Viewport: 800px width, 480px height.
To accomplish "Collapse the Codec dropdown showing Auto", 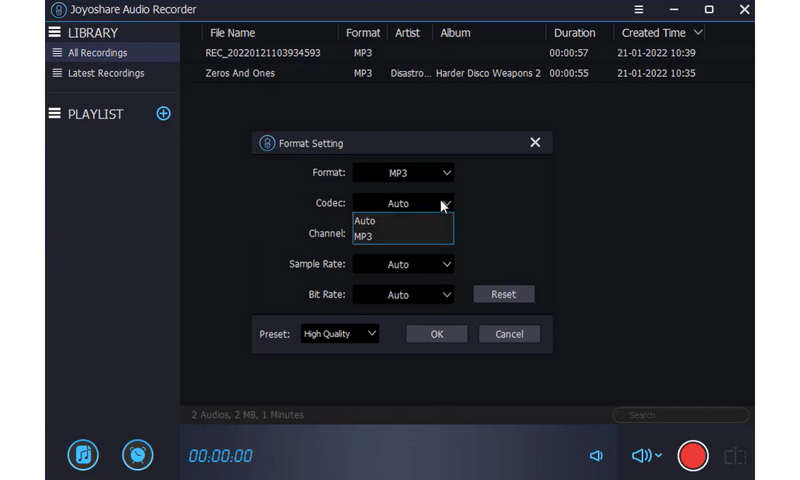I will tap(403, 203).
